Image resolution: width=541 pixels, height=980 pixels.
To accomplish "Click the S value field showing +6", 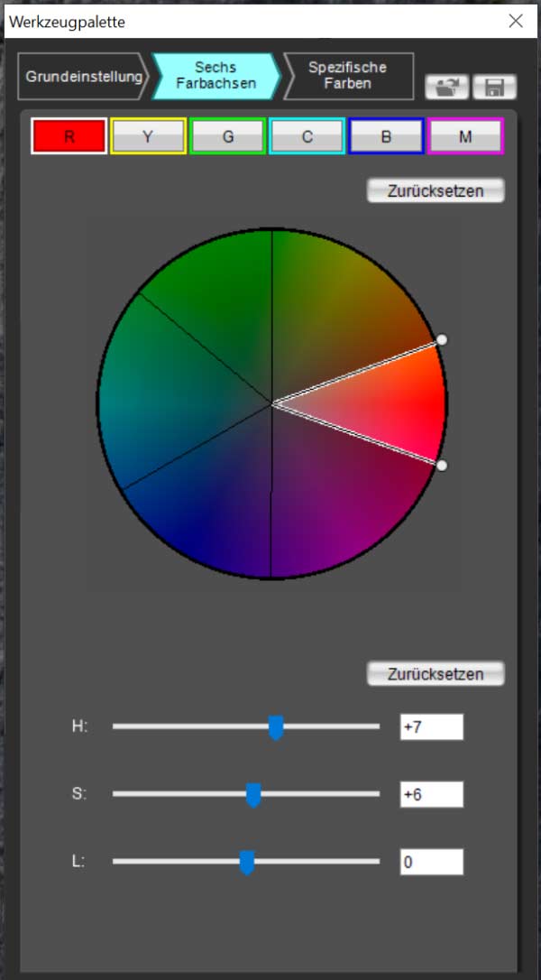I will coord(431,794).
